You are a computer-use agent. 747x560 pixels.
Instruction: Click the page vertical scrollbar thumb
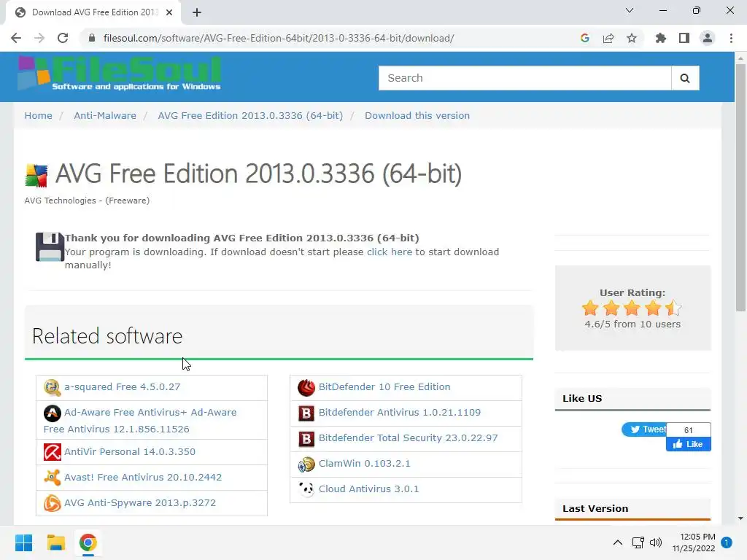click(x=740, y=188)
